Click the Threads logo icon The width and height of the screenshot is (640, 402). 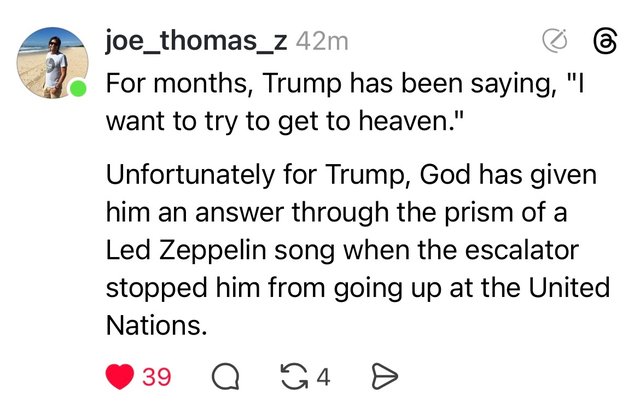click(x=606, y=41)
